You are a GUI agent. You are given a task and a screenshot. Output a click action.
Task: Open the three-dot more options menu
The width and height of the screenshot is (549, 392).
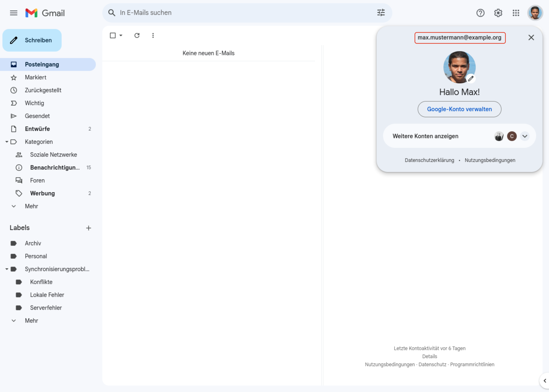pyautogui.click(x=153, y=35)
